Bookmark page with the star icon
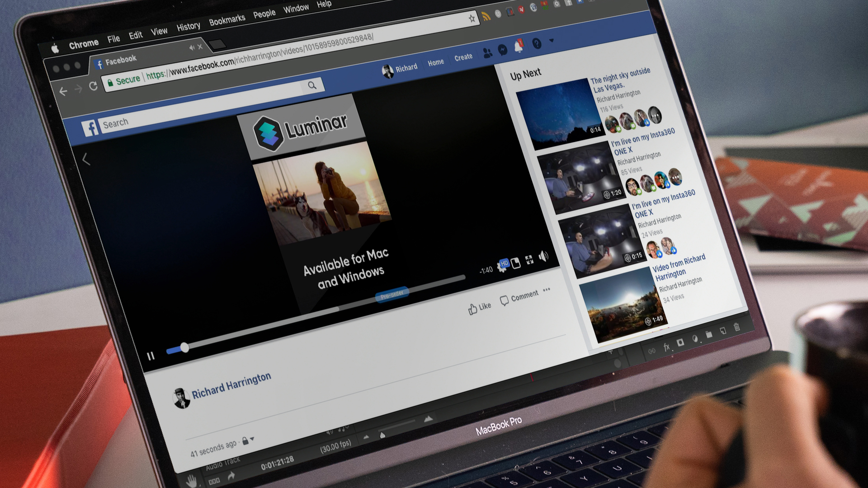Screen dimensions: 868x488 [472, 19]
